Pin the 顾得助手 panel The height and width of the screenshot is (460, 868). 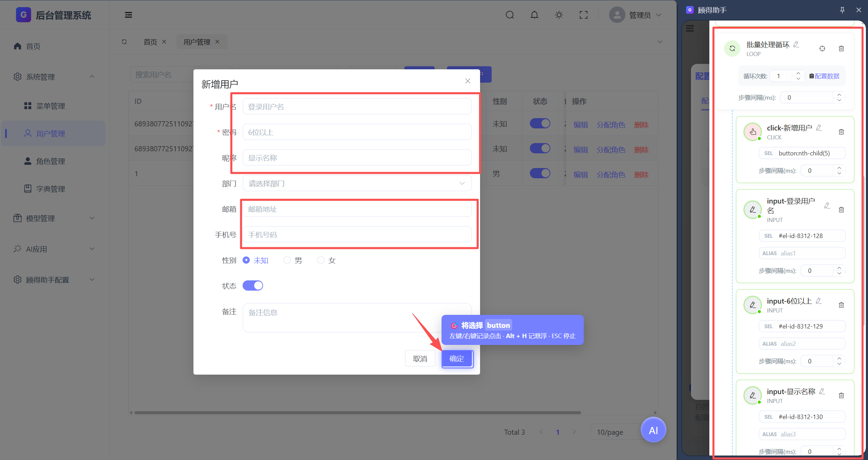pyautogui.click(x=842, y=10)
